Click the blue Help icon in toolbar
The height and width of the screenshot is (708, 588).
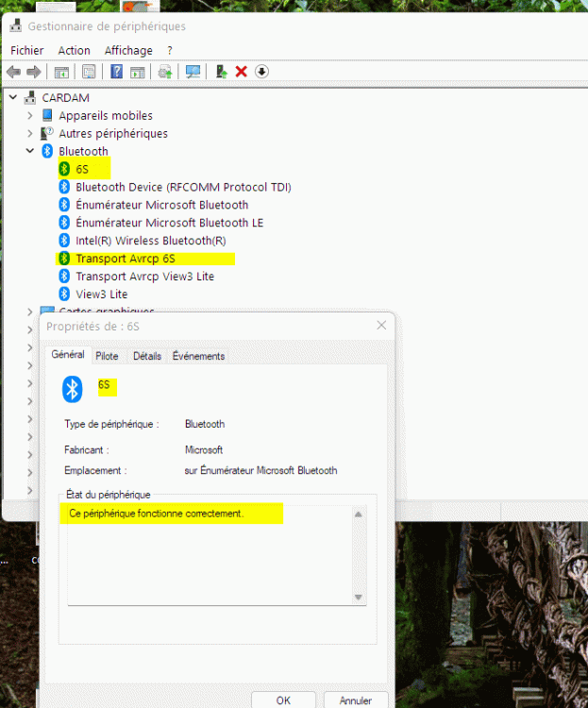[116, 72]
